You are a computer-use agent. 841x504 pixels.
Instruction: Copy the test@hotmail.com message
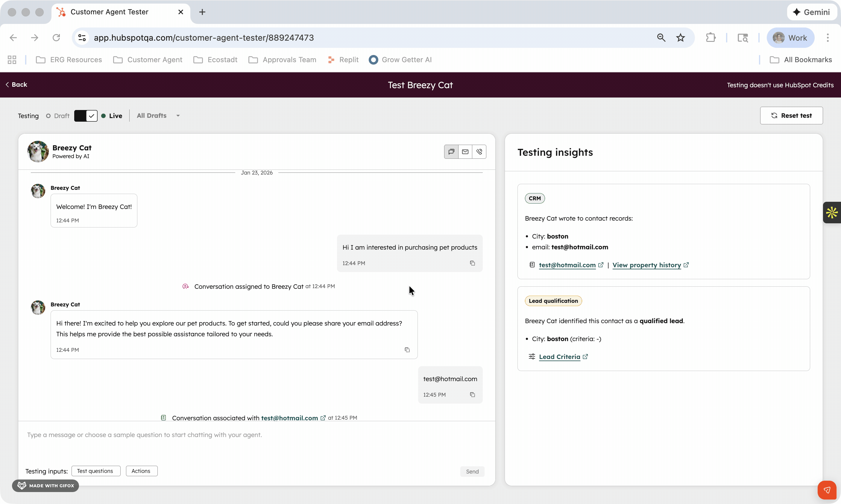tap(472, 395)
